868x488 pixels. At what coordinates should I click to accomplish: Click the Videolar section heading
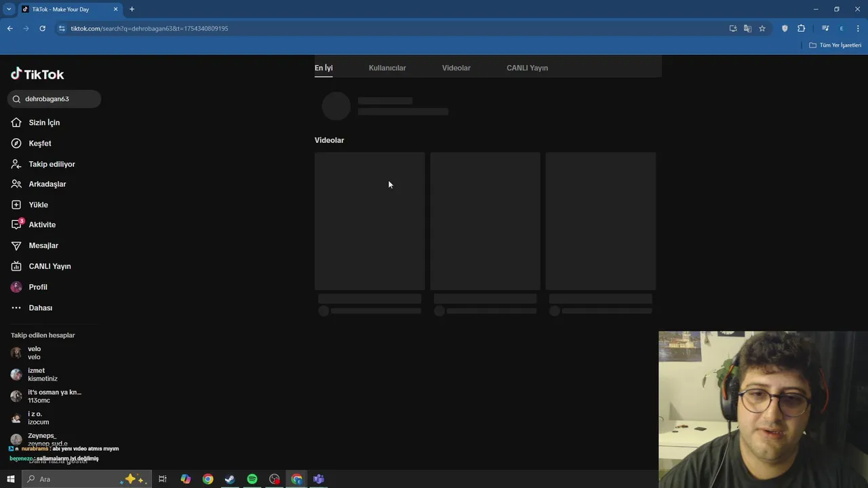(x=329, y=140)
